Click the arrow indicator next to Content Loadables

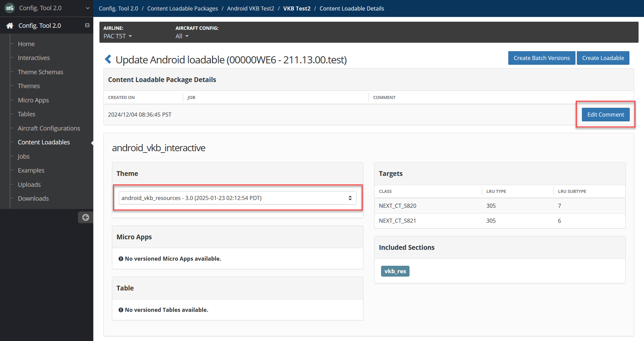tap(91, 143)
